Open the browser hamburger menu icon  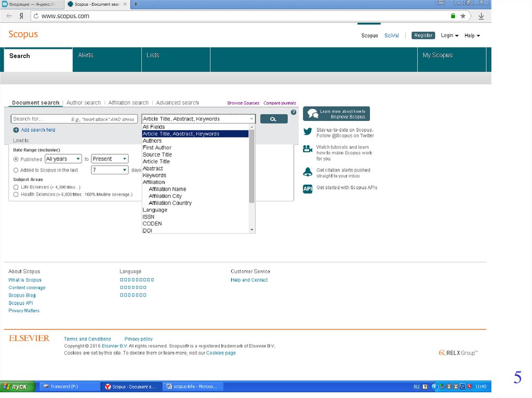[x=441, y=3]
